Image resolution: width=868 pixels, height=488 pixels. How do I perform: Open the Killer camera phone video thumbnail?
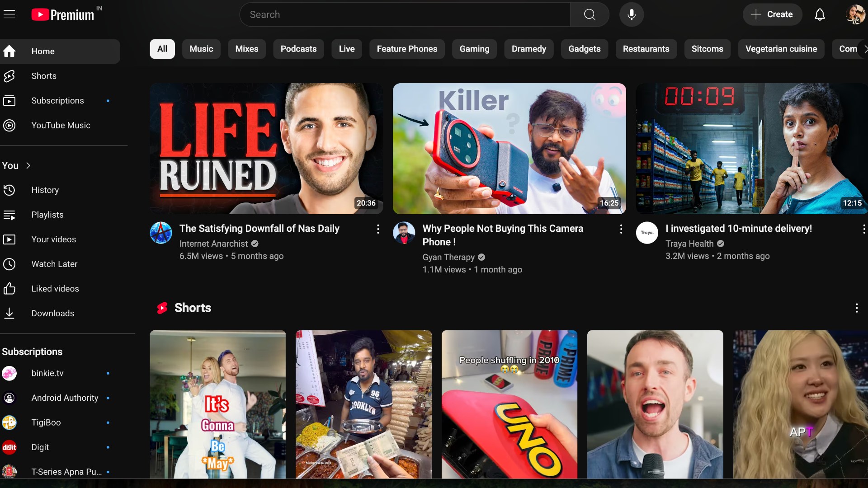coord(509,148)
